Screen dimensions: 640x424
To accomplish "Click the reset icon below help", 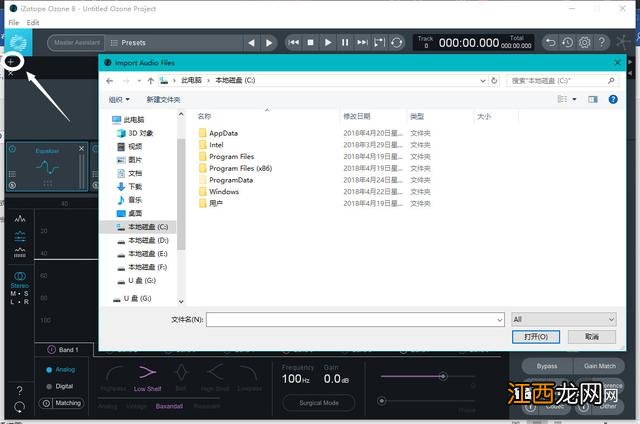I will (x=19, y=407).
